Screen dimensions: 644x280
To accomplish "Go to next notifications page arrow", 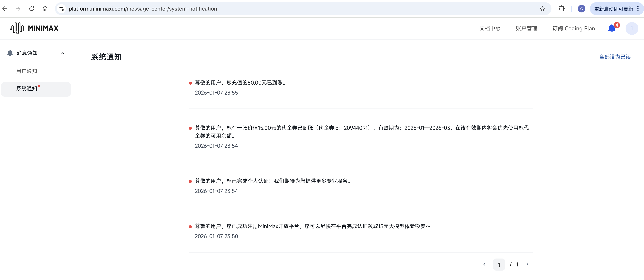I will tap(527, 264).
